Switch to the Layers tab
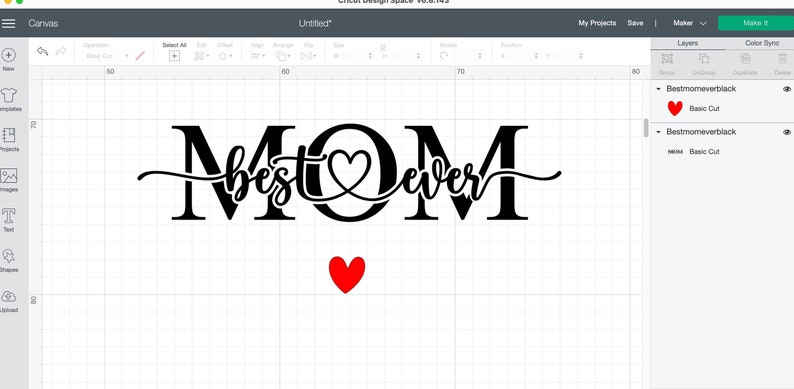Screen dimensions: 794x389 [687, 44]
